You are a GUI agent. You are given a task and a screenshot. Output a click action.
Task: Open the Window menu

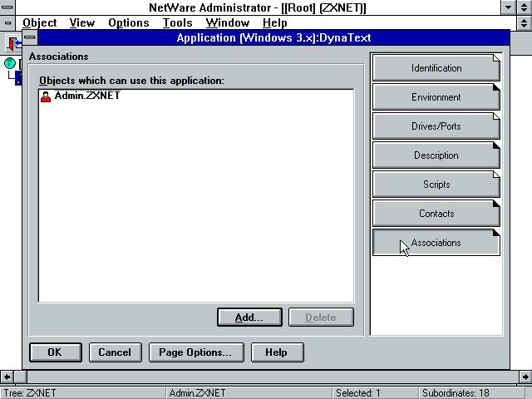(x=228, y=22)
